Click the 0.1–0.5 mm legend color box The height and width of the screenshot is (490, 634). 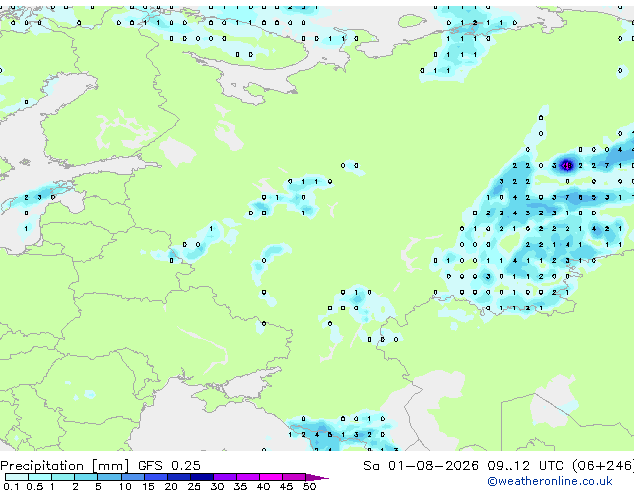click(17, 477)
